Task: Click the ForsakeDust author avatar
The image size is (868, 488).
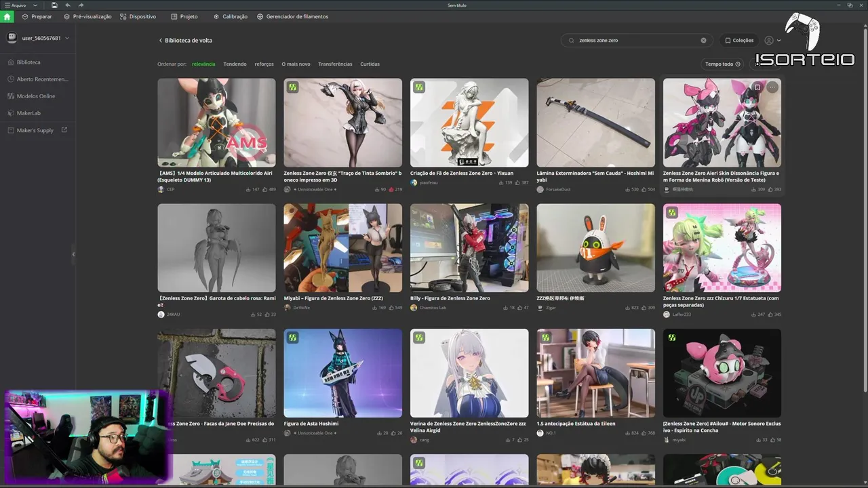Action: [x=540, y=190]
